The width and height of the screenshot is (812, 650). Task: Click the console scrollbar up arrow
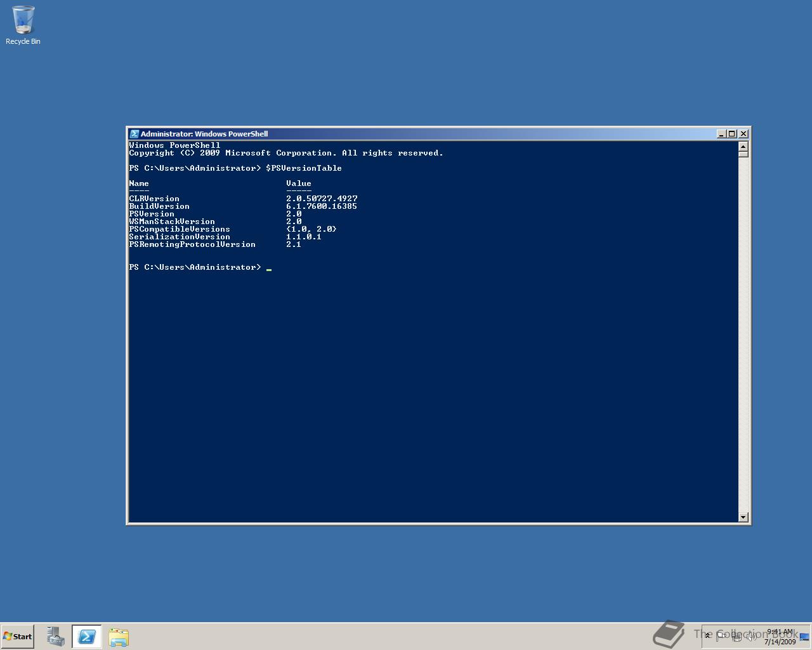click(743, 147)
